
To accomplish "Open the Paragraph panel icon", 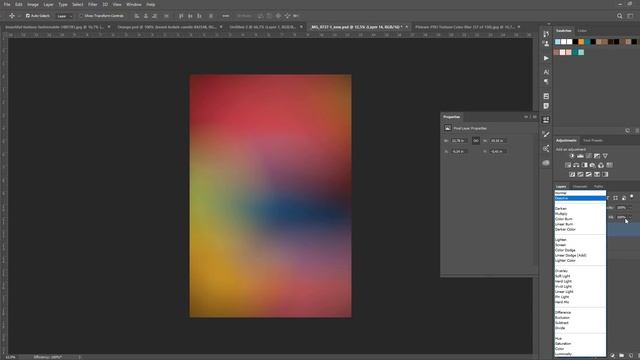I will click(x=546, y=82).
